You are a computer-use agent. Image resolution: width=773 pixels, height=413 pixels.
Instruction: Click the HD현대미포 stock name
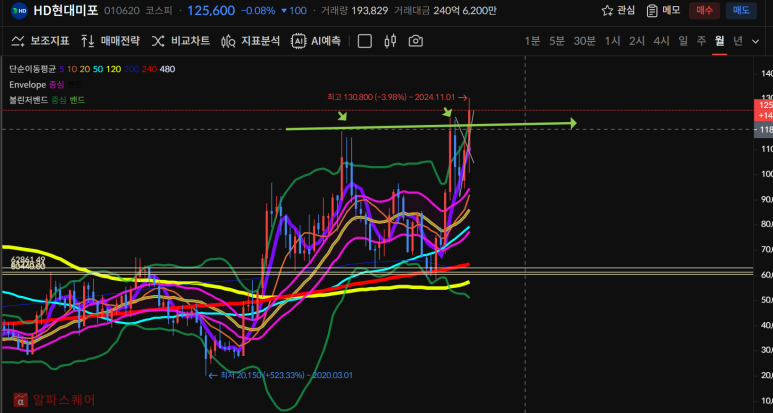pos(66,10)
